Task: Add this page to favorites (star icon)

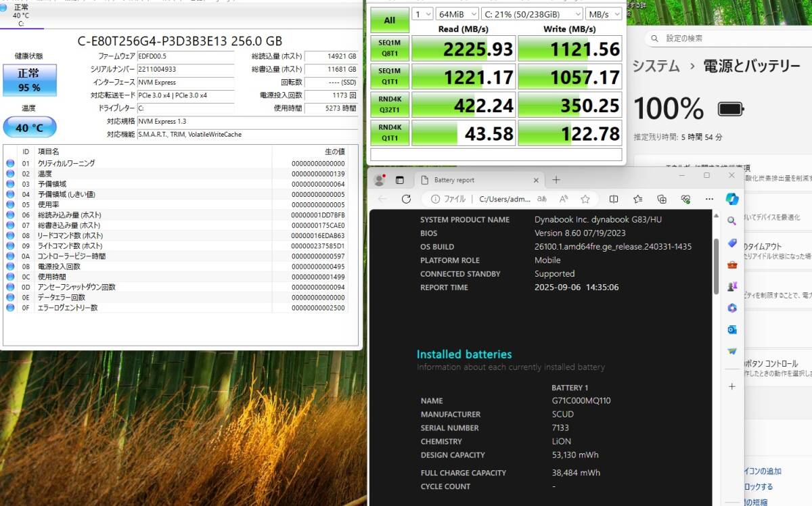Action: (585, 199)
